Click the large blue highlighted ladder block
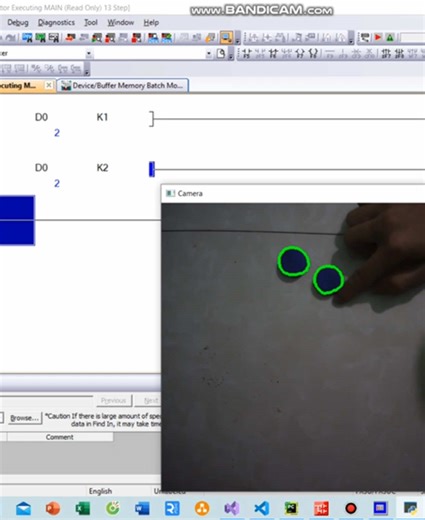This screenshot has height=520, width=425. (x=17, y=220)
